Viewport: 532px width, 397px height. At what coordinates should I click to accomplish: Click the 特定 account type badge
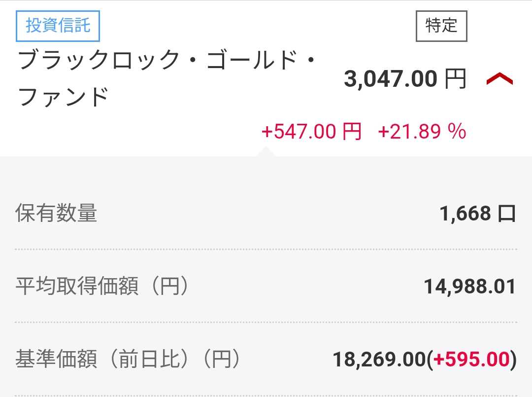click(x=441, y=26)
